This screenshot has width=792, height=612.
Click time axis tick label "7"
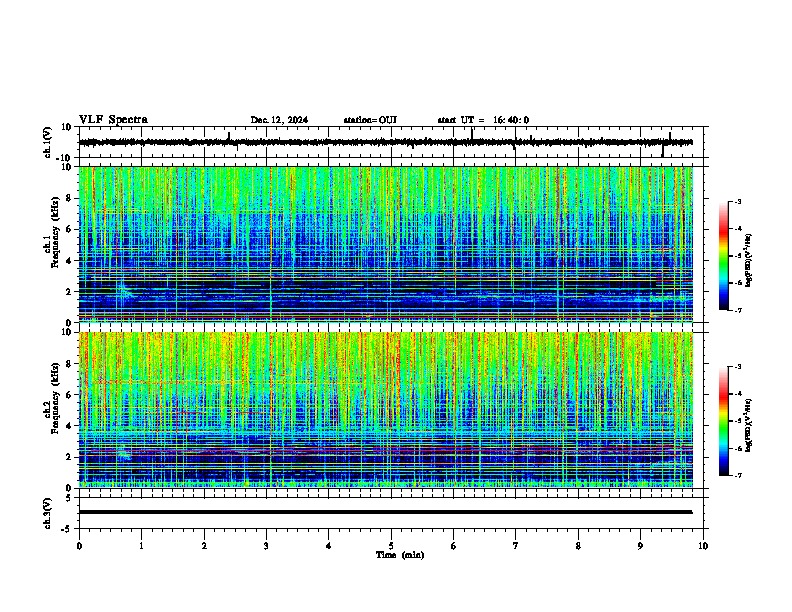516,546
